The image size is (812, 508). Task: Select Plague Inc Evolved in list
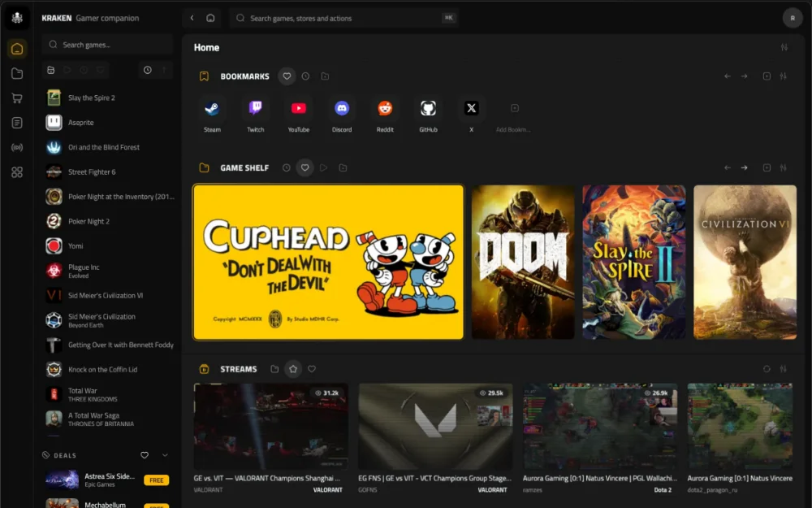[109, 271]
